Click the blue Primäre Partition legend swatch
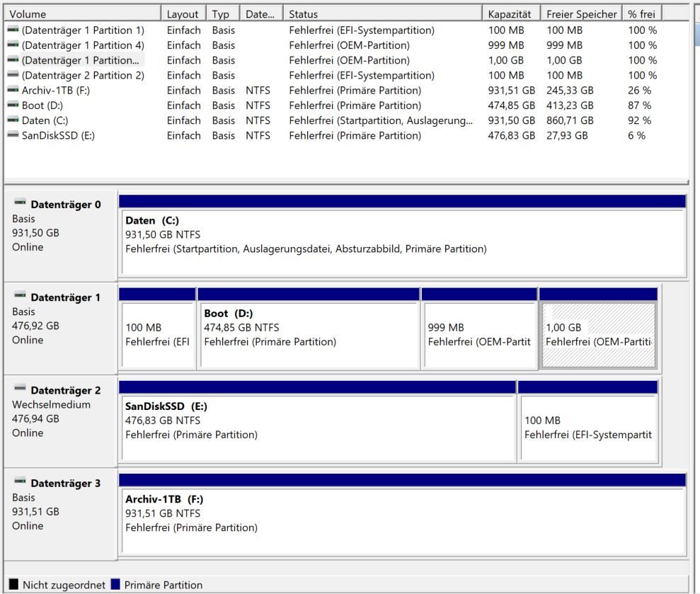Screen dimensions: 700x594 (x=116, y=586)
